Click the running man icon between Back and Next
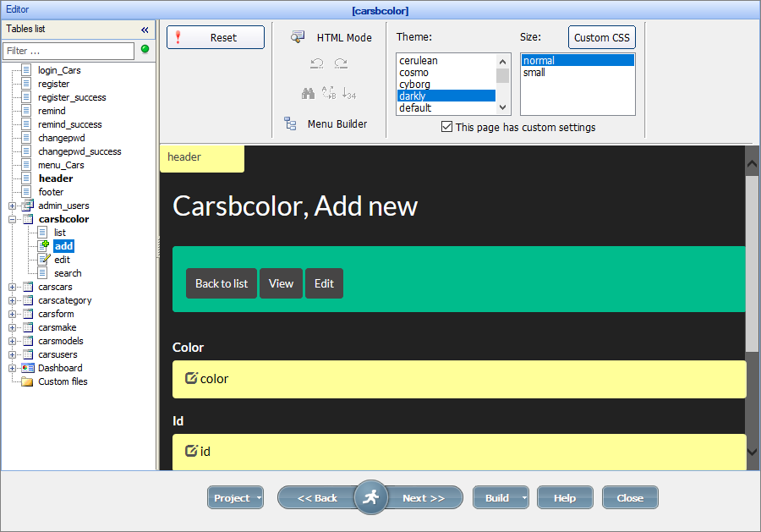Viewport: 761px width, 532px height. click(370, 498)
